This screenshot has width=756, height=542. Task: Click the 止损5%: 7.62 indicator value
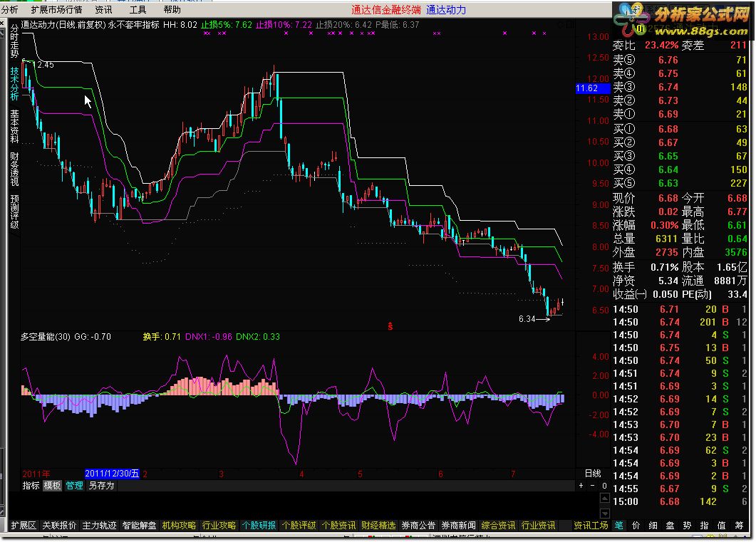point(227,24)
